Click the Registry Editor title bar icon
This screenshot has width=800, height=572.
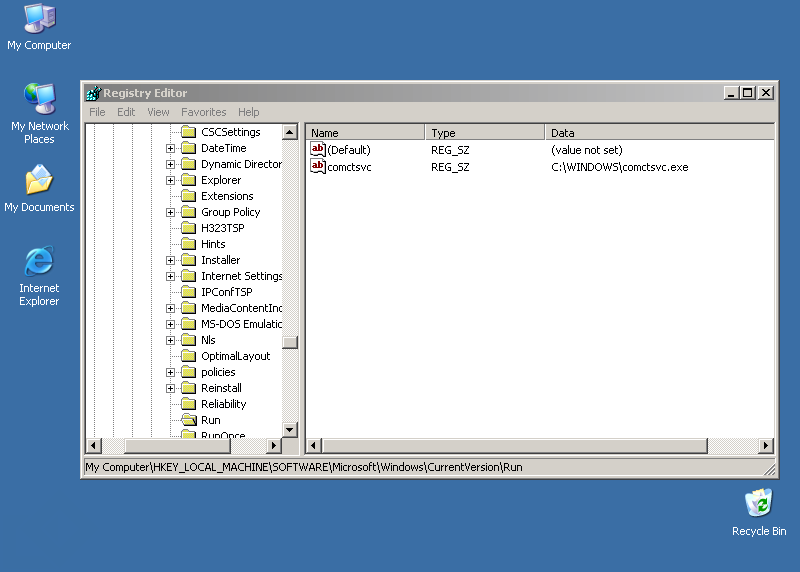93,93
